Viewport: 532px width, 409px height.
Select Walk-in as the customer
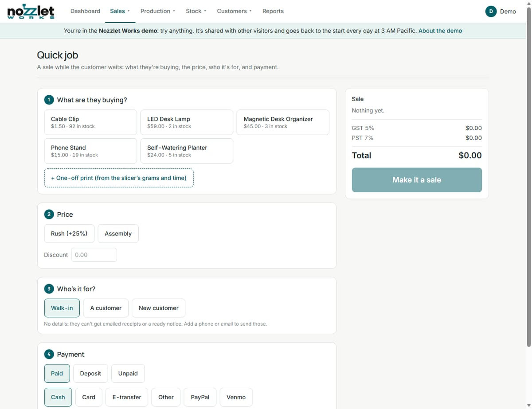click(62, 308)
